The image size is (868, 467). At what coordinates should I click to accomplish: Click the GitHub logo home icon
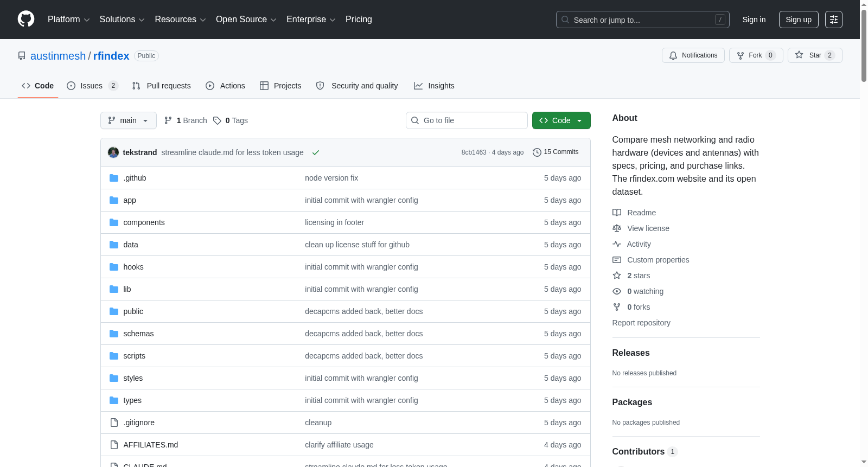point(26,20)
